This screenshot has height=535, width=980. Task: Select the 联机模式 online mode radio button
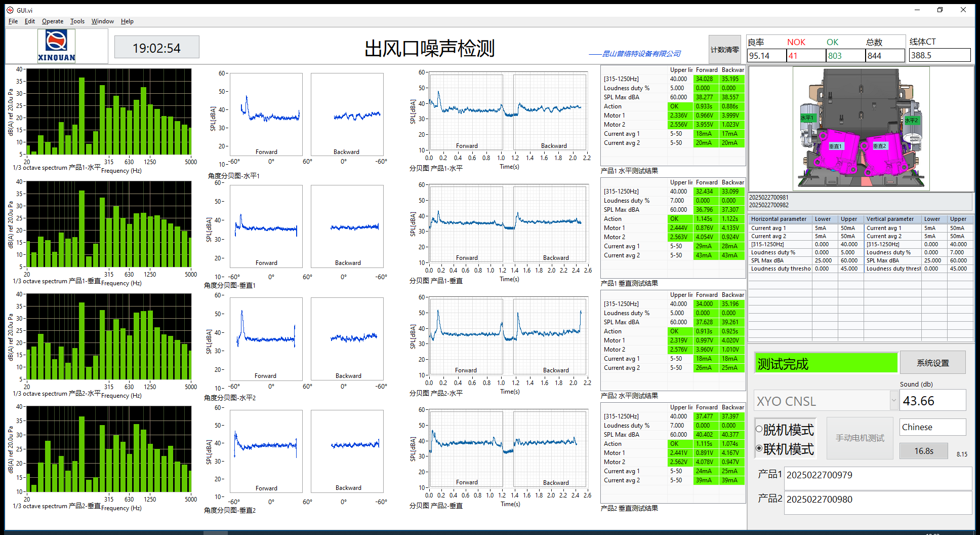click(759, 448)
